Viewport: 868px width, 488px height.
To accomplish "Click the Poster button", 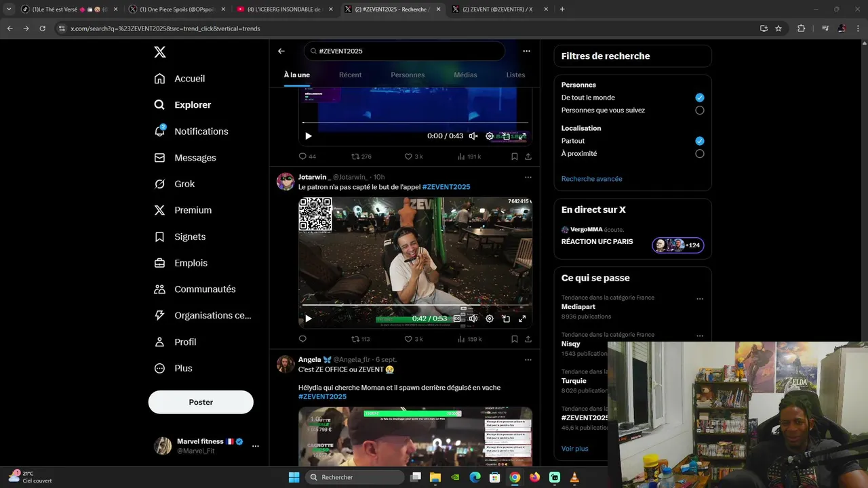I will click(x=201, y=402).
